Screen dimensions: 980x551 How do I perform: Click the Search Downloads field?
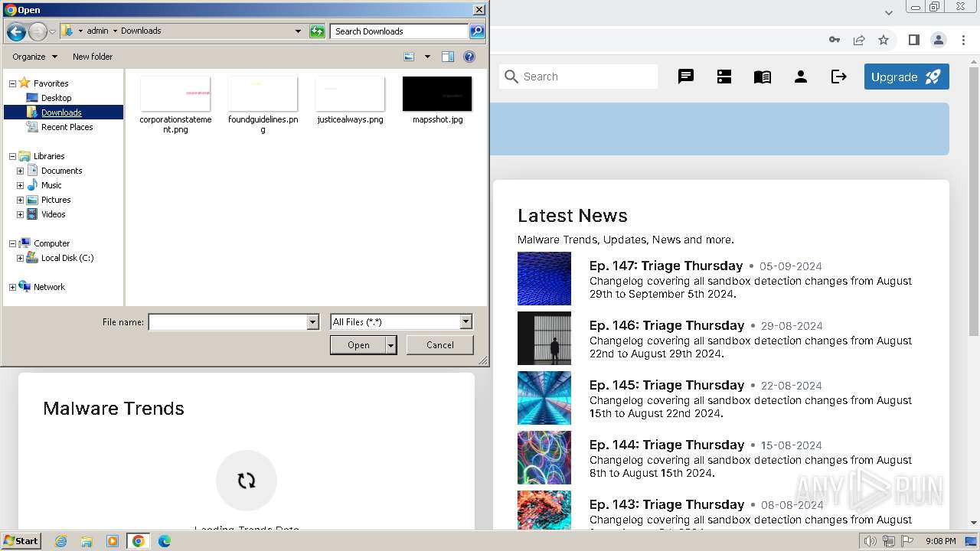pyautogui.click(x=400, y=31)
